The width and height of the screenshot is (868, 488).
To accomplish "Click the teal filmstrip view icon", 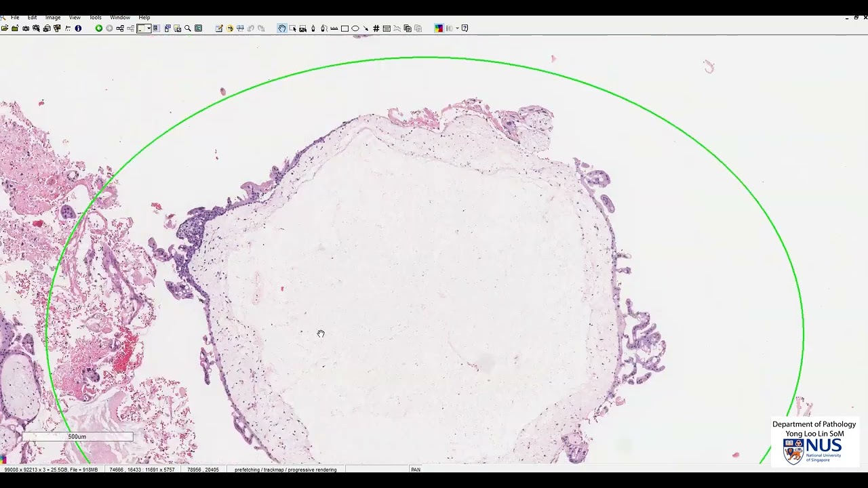I will [198, 28].
